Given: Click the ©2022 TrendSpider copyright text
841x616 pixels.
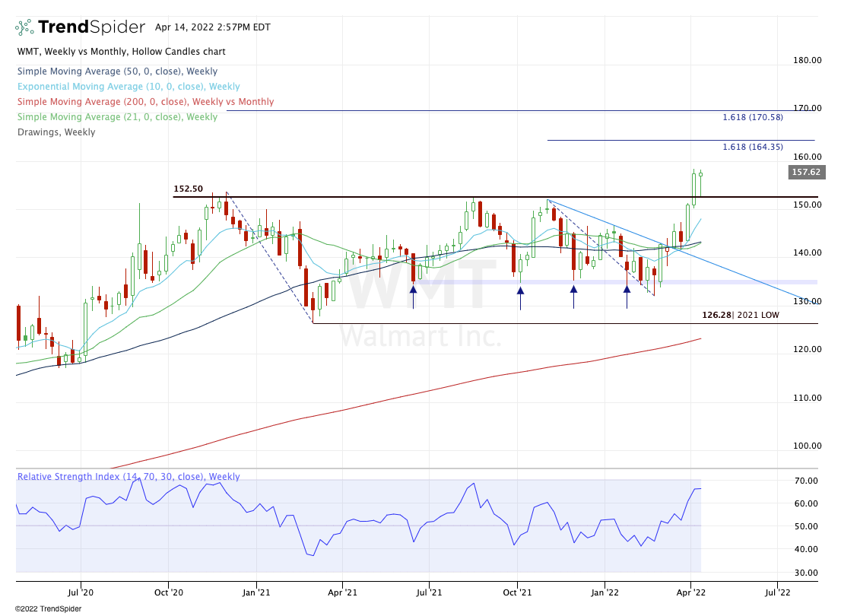Looking at the screenshot, I should coord(48,608).
